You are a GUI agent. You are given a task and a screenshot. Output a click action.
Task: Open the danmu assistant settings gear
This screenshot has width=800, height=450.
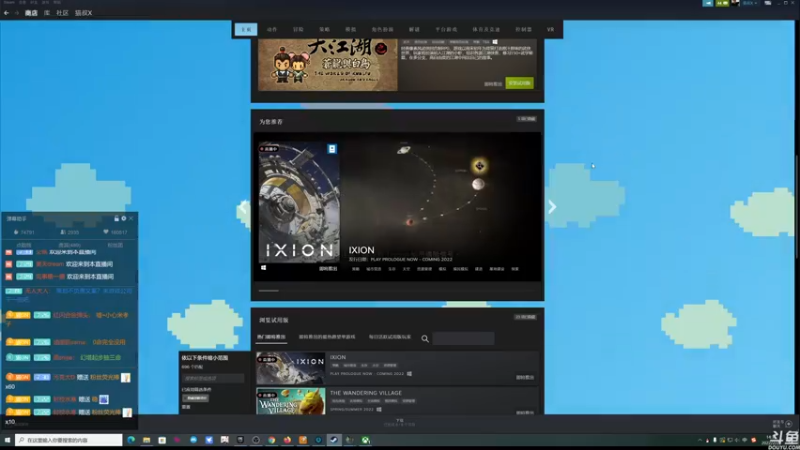click(123, 218)
